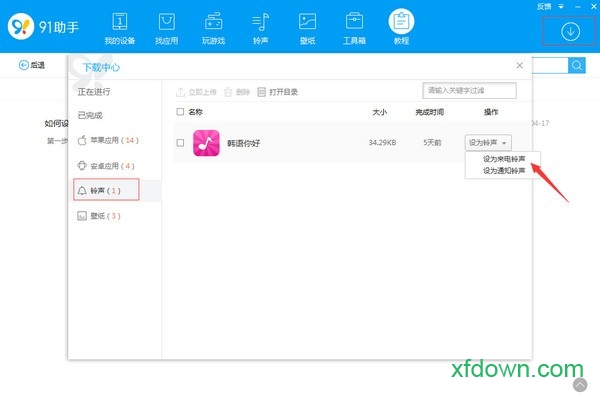Open the 壁纸 wallpaper icon
Screen dimensions: 600x393
tap(307, 22)
